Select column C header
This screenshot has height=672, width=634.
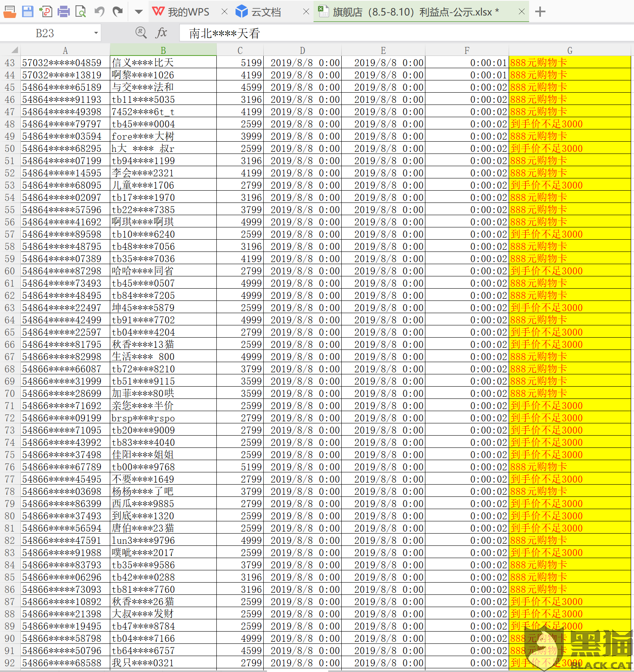[x=240, y=50]
